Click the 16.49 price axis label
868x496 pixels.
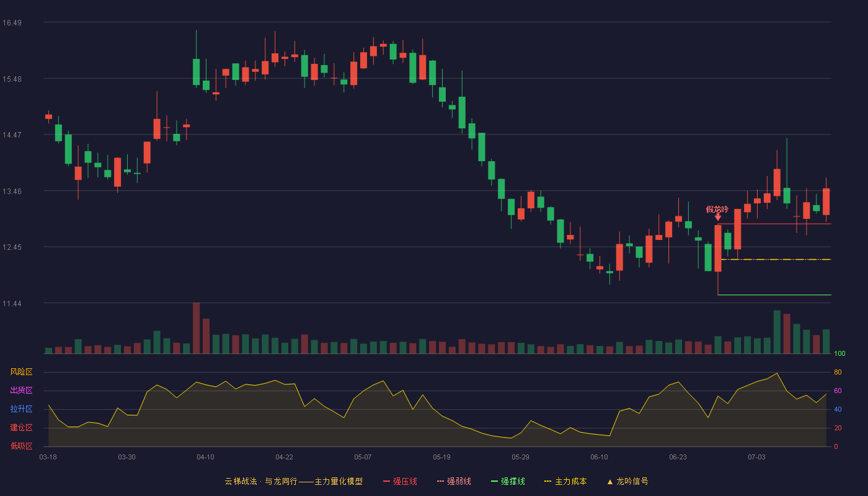[12, 23]
